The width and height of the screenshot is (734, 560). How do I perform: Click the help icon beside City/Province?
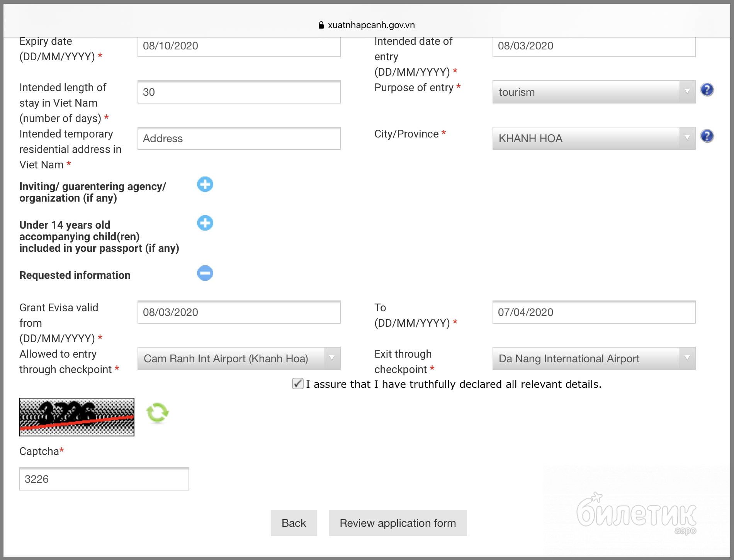pos(707,136)
